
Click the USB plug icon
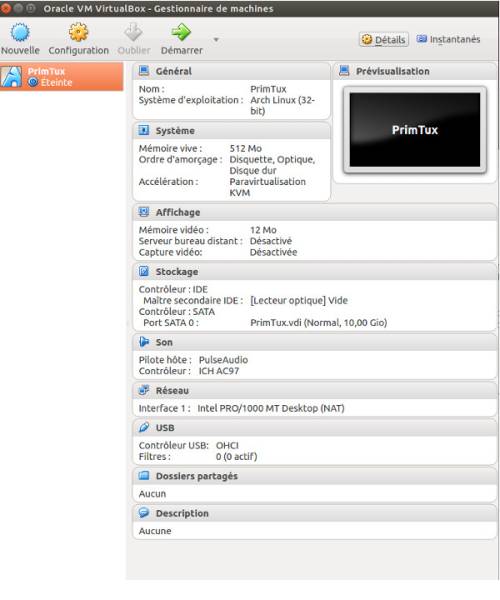point(144,427)
